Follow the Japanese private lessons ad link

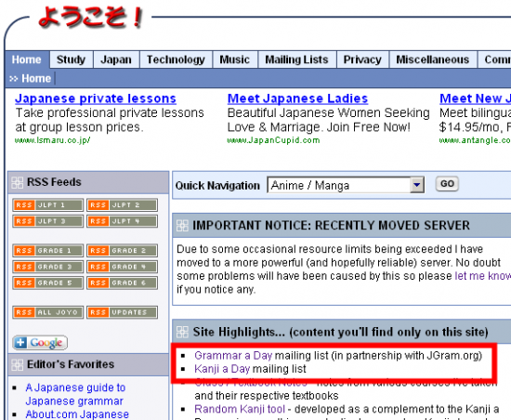(x=96, y=98)
